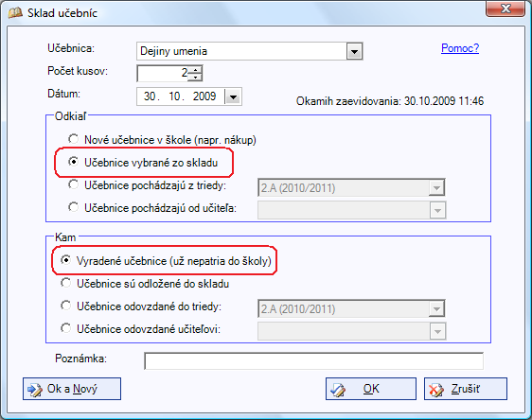
Task: Open the Pomoc? help link
Action: pyautogui.click(x=460, y=48)
